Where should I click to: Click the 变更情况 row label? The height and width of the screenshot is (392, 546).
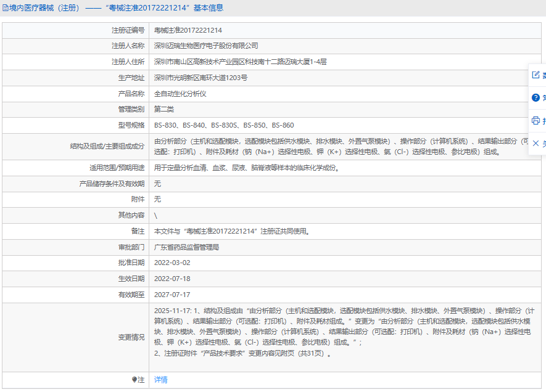pyautogui.click(x=131, y=338)
